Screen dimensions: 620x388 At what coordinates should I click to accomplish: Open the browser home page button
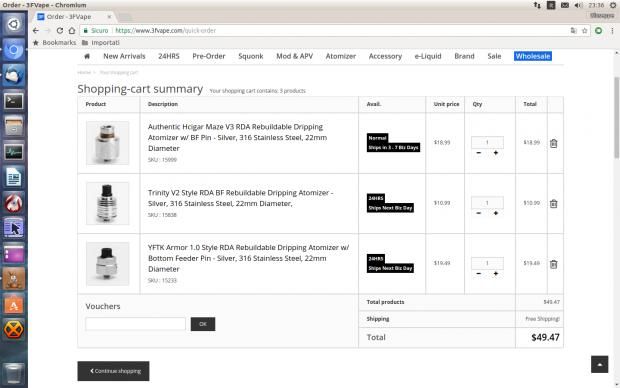pyautogui.click(x=72, y=30)
